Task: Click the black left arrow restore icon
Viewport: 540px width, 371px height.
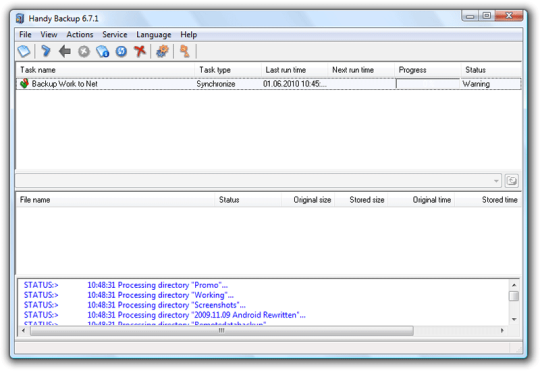Action: point(64,51)
